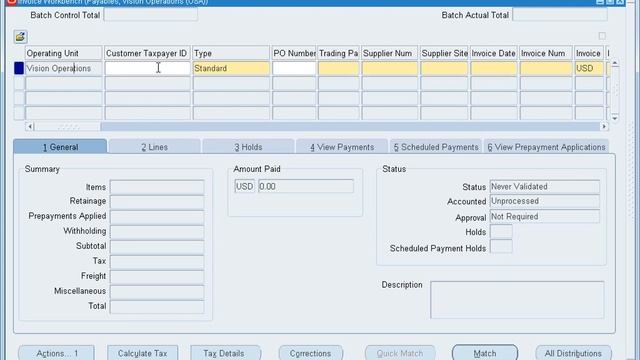Click the Corrections button

310,353
